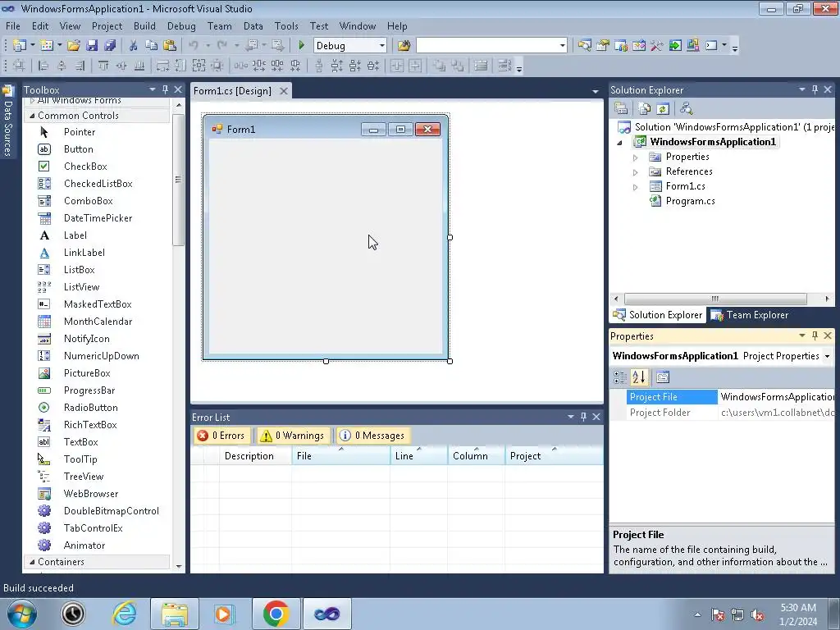
Task: Select the ComboBox control in Toolbox
Action: (x=88, y=201)
